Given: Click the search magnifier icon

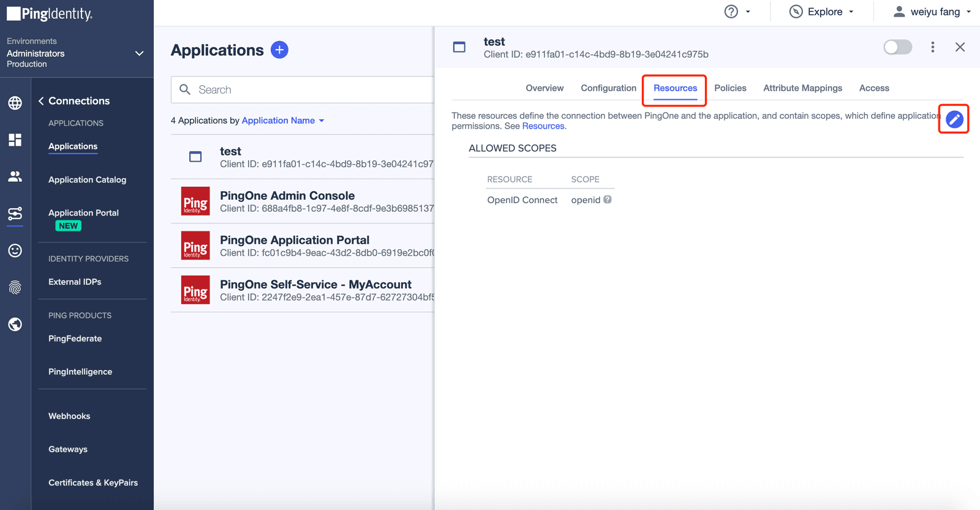Looking at the screenshot, I should (x=185, y=89).
